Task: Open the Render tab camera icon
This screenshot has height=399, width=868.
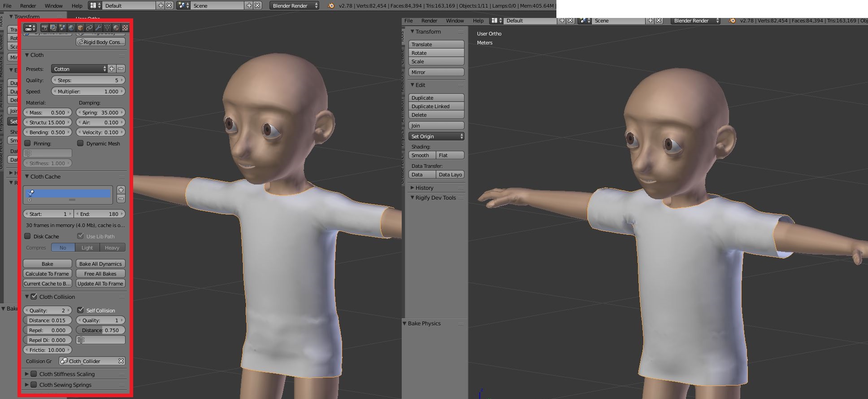Action: [x=44, y=28]
